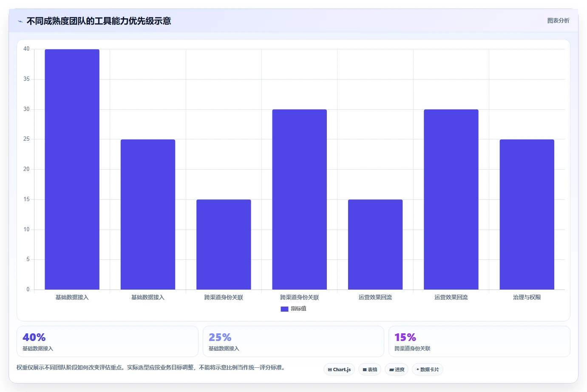Click the 指标值 legend text
This screenshot has width=587, height=392.
pos(298,309)
